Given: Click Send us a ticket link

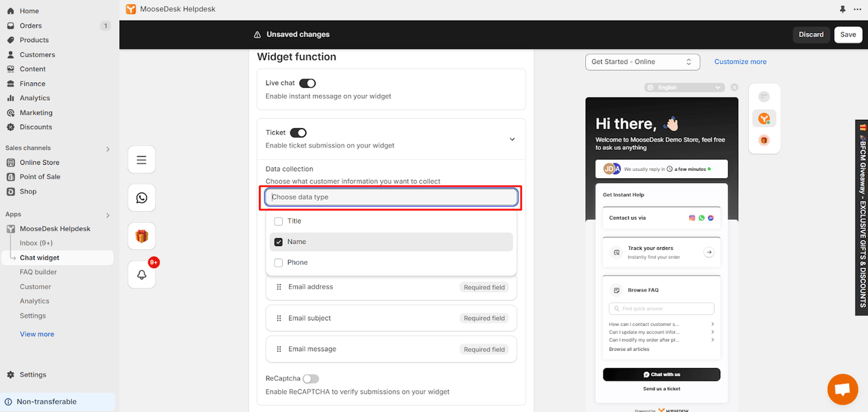Looking at the screenshot, I should tap(662, 389).
